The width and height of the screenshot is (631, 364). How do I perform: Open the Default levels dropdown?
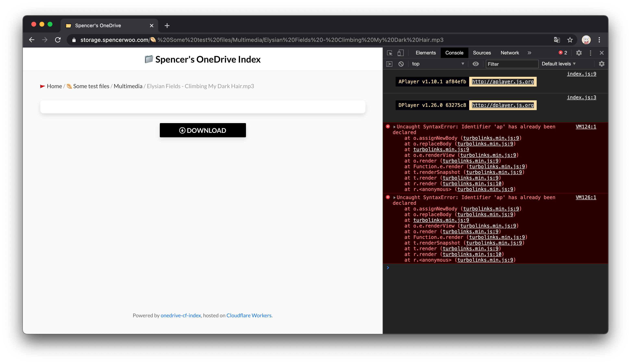pos(558,64)
